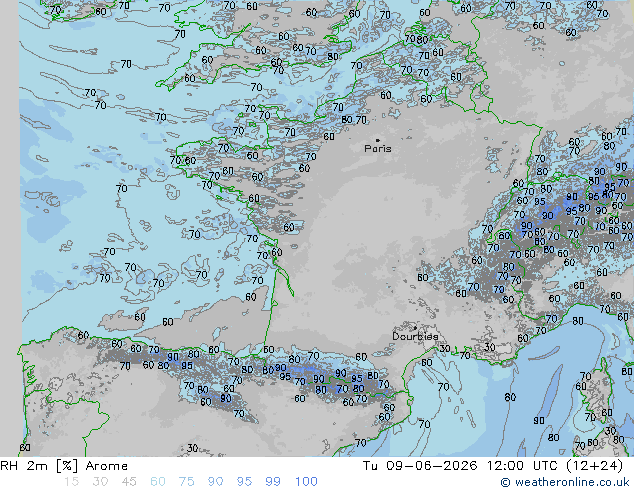Screen dimensions: 634x490
Task: Click legend value 15
Action: tap(71, 482)
